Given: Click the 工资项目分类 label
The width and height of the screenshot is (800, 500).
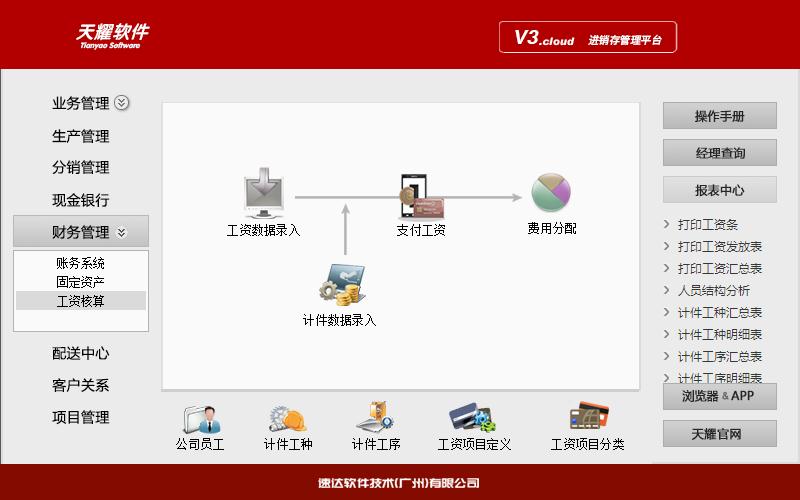Looking at the screenshot, I should [x=587, y=444].
